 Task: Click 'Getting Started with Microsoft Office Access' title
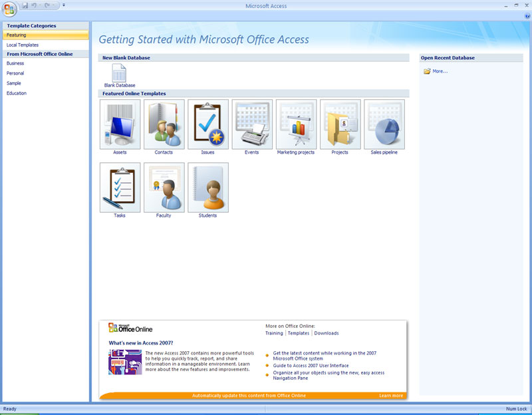click(x=203, y=40)
